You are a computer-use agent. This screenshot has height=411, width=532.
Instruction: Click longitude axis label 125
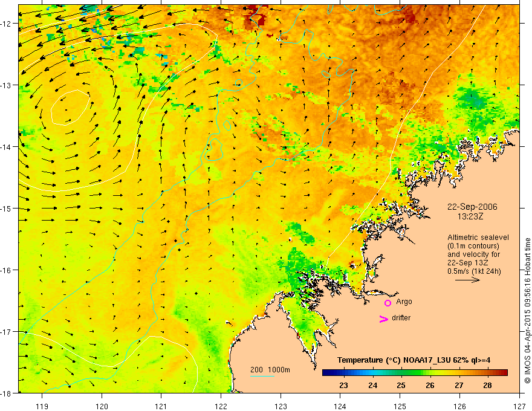coord(400,406)
